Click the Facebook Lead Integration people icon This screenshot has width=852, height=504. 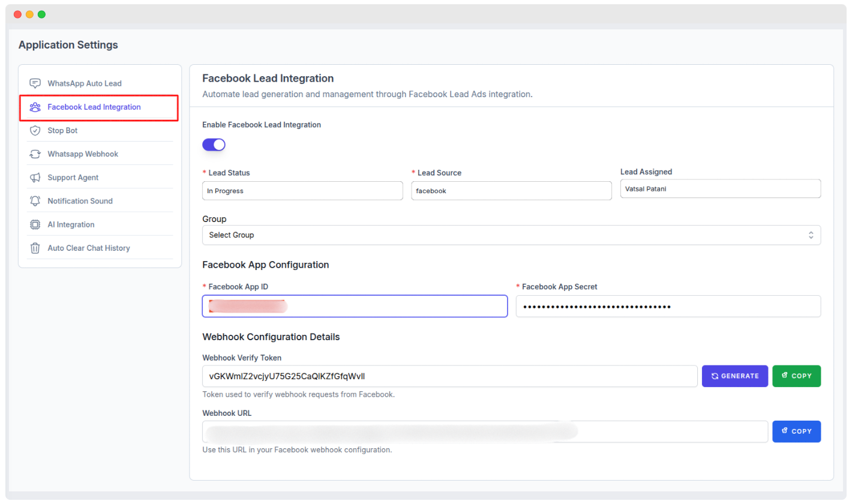(x=35, y=107)
